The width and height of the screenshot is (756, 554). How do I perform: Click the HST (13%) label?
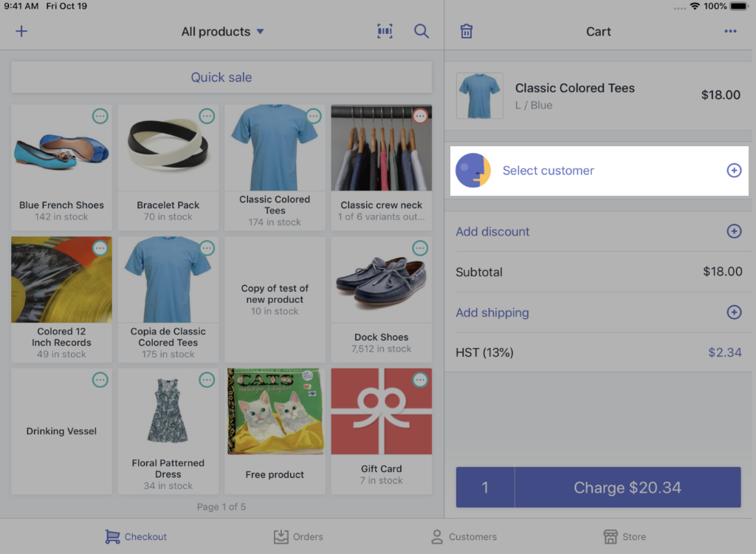click(484, 353)
